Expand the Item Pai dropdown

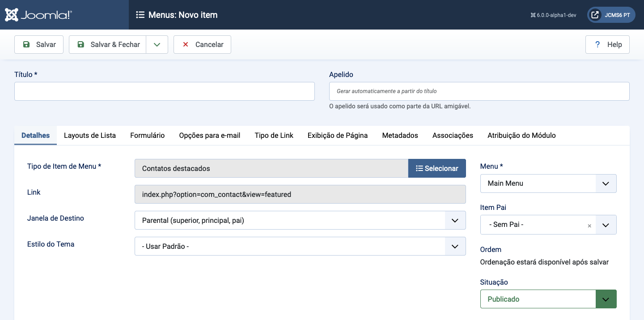[606, 225]
